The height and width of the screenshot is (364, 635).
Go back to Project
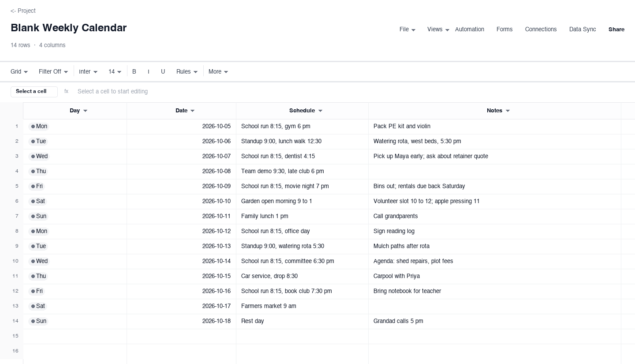(x=23, y=11)
